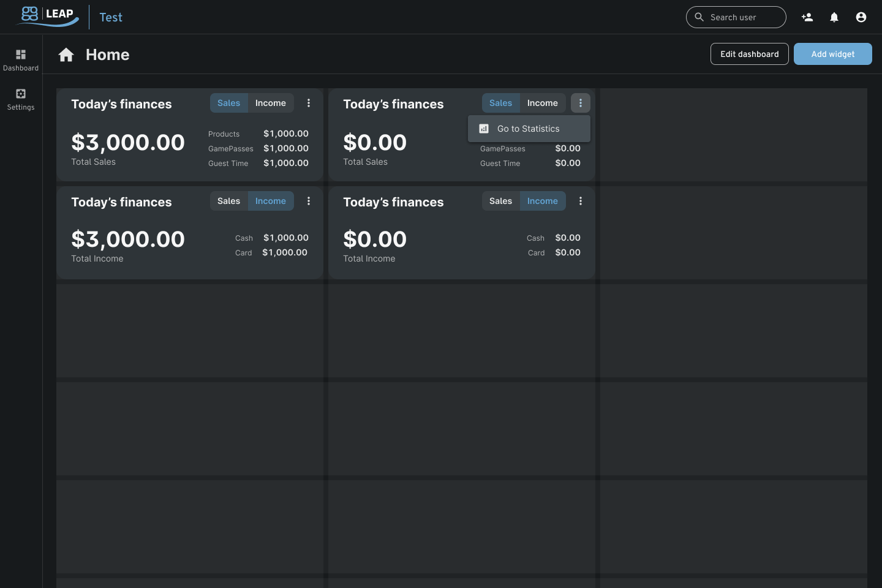Open bottom-left widget three-dot menu
This screenshot has height=588, width=882.
tap(309, 201)
